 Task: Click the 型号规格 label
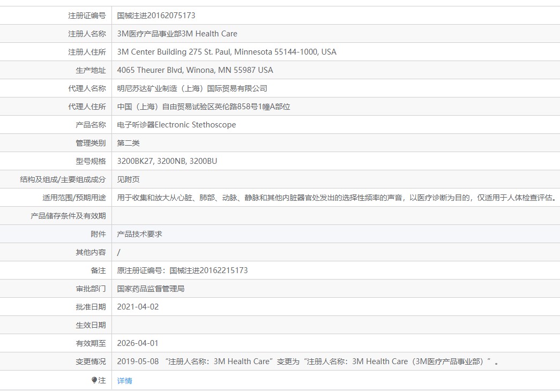pos(91,161)
